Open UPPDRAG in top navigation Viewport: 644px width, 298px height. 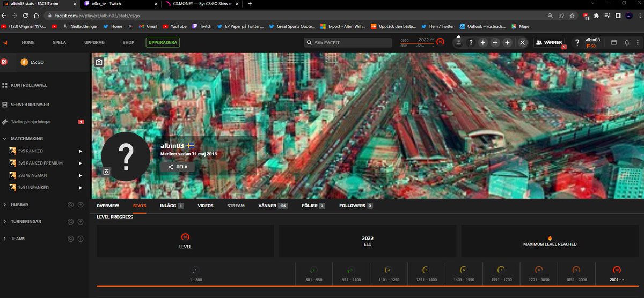coord(94,43)
